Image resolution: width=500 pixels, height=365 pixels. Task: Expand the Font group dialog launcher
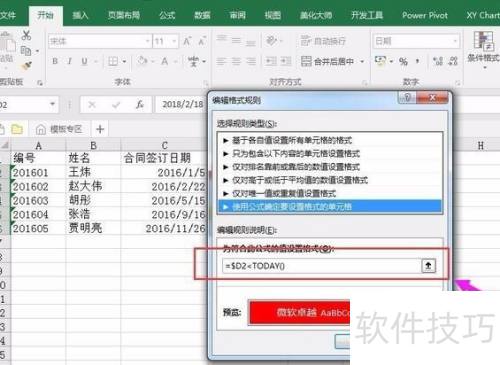(x=206, y=82)
